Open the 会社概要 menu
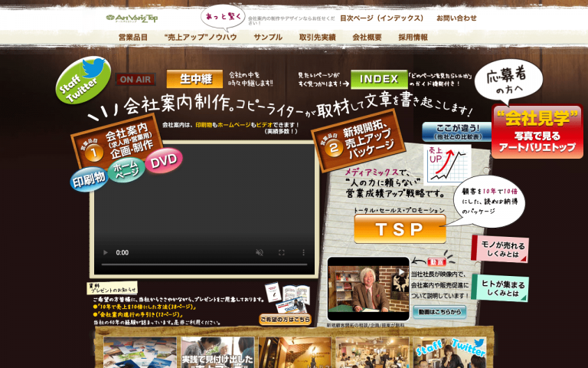Image resolution: width=588 pixels, height=368 pixels. (367, 37)
